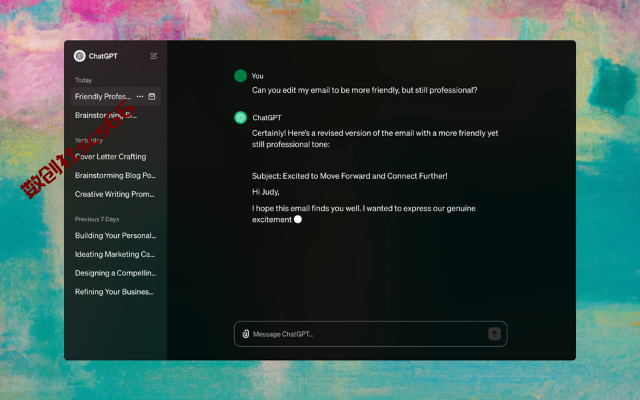Click the You sender name label
This screenshot has width=640, height=400.
coord(258,76)
